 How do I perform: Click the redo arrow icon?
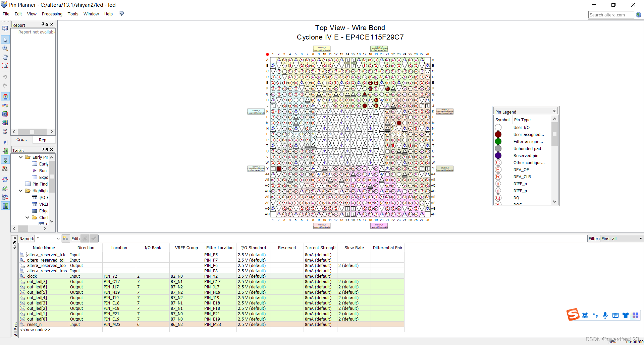click(x=5, y=85)
